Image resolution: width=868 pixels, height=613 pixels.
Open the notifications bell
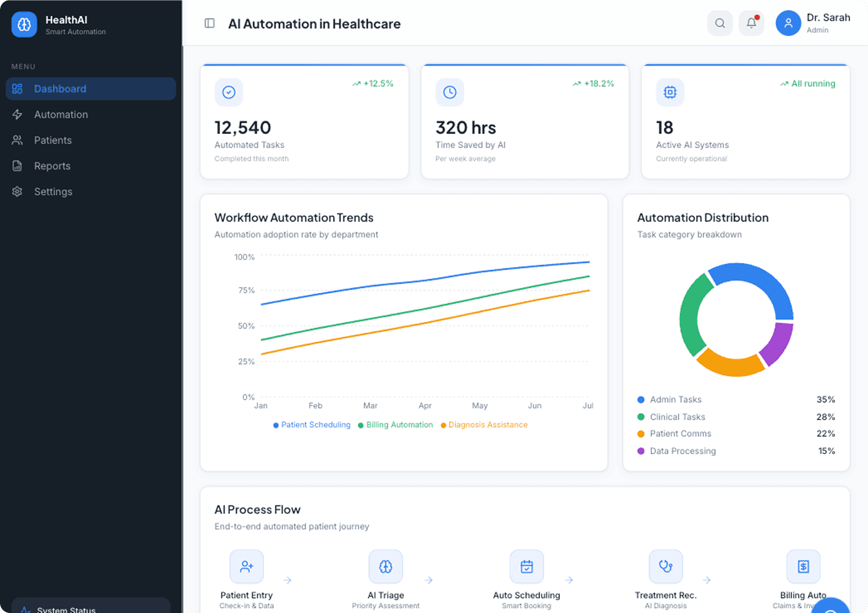(751, 23)
